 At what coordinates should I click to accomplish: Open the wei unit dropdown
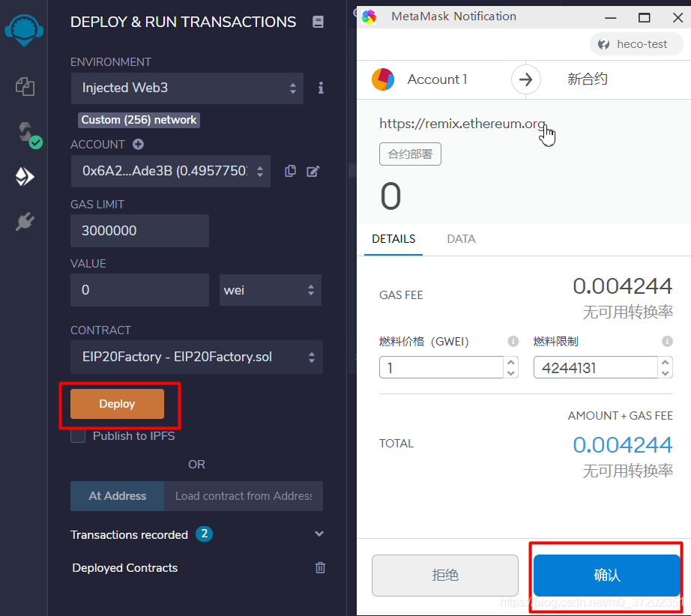[270, 290]
